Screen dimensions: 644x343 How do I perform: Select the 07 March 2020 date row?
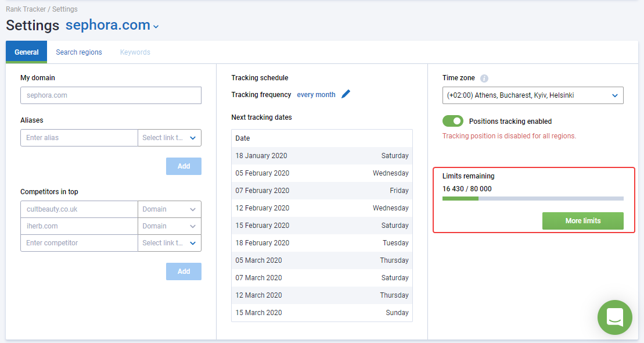tap(322, 278)
